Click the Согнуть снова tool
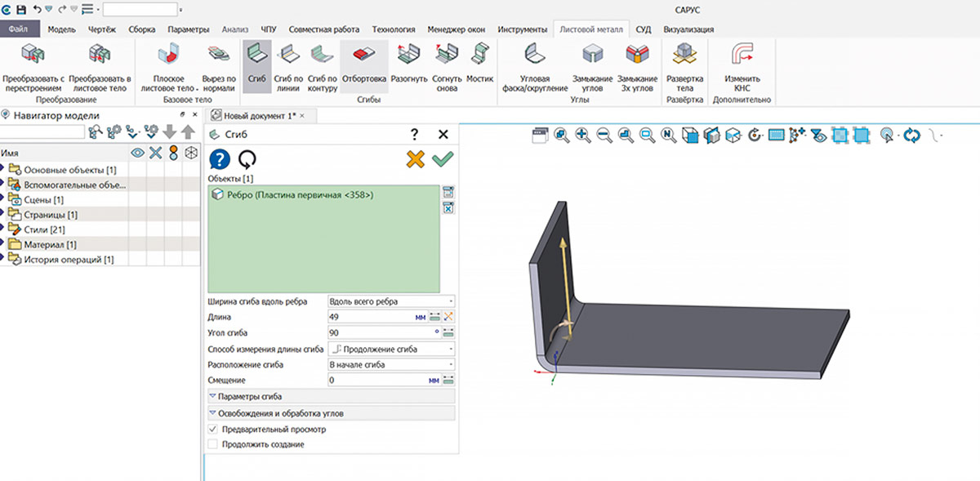Image resolution: width=980 pixels, height=481 pixels. 447,67
